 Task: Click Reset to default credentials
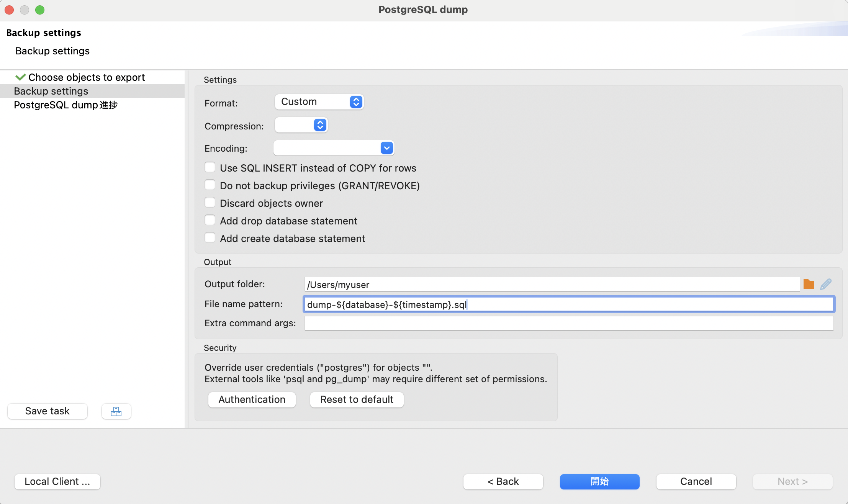(x=356, y=399)
